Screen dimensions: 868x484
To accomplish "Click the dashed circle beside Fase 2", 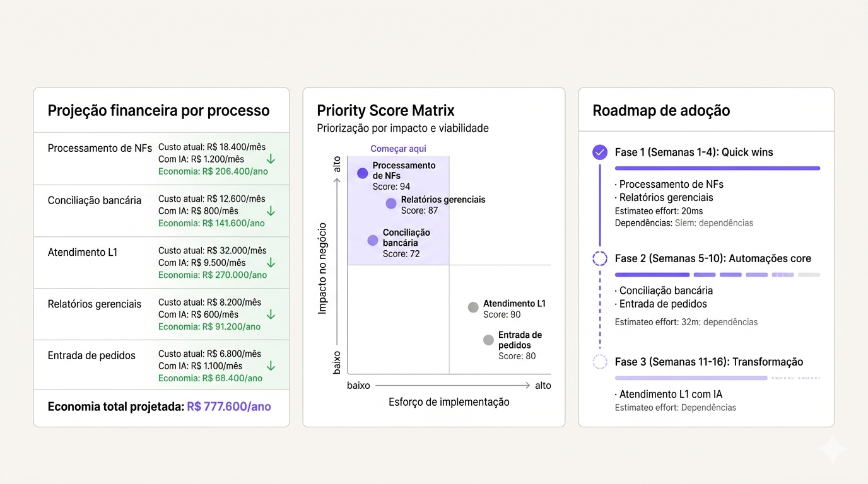I will pos(599,258).
